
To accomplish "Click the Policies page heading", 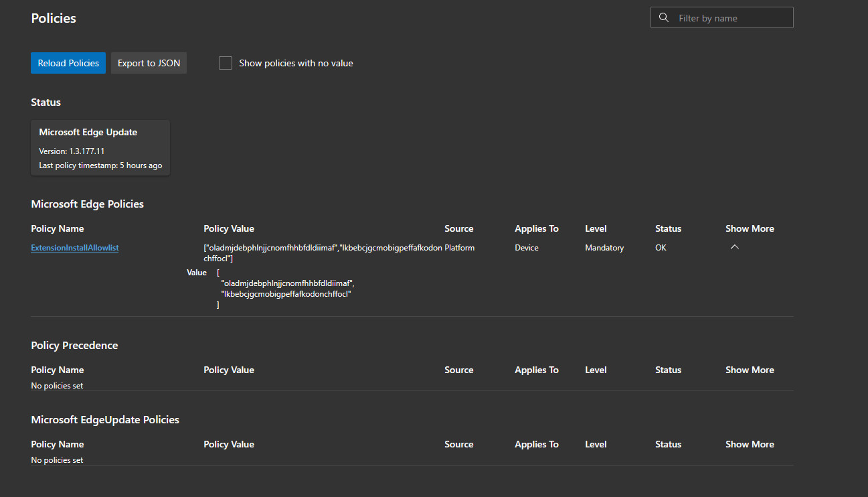I will (x=53, y=18).
